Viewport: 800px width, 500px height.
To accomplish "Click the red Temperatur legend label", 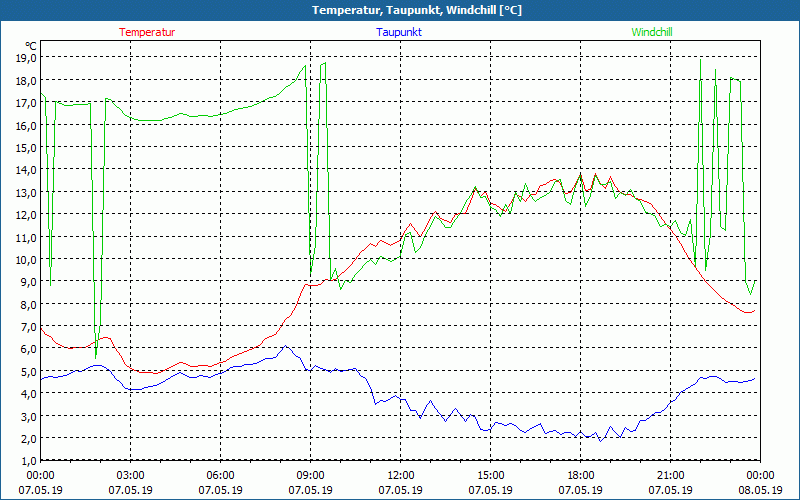I will pyautogui.click(x=147, y=32).
